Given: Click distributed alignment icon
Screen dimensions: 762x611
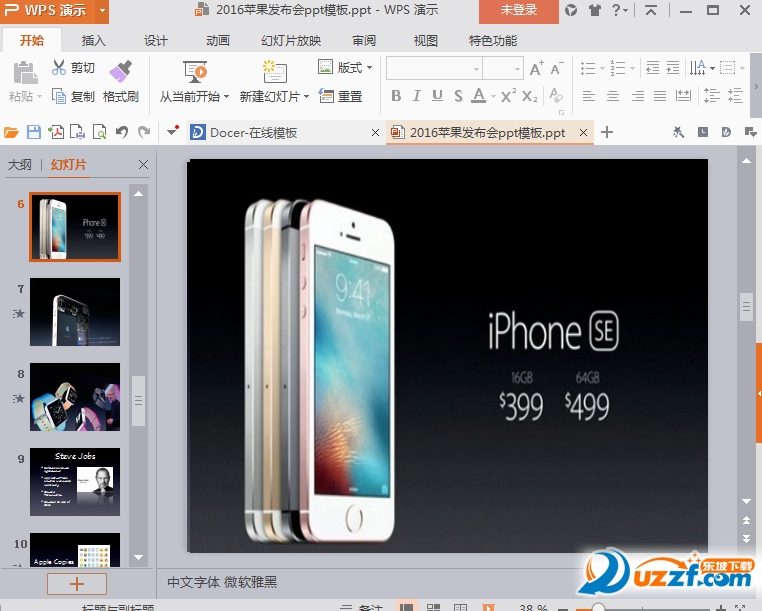Looking at the screenshot, I should [683, 96].
